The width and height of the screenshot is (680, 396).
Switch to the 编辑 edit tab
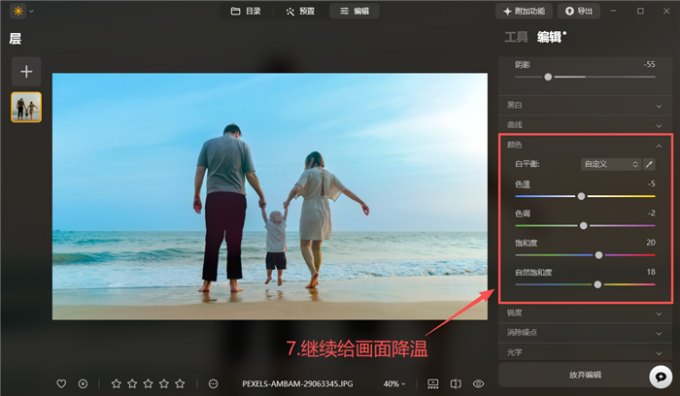[x=355, y=11]
